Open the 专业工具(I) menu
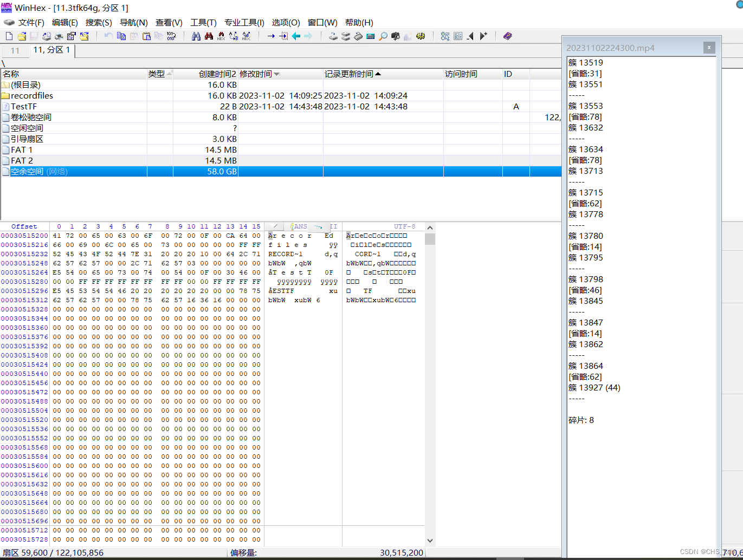Viewport: 743px width, 560px height. [x=244, y=22]
